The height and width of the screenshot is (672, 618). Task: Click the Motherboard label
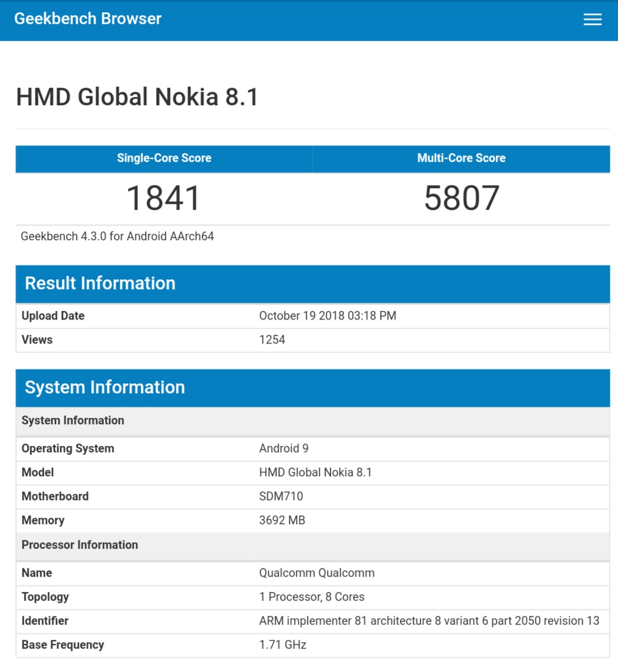pos(55,497)
